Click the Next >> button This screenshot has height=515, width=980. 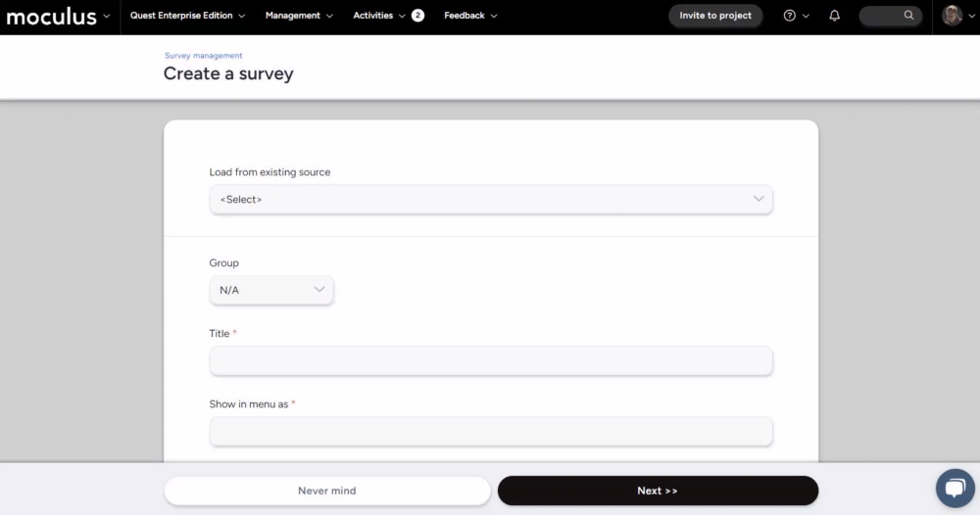pyautogui.click(x=658, y=491)
